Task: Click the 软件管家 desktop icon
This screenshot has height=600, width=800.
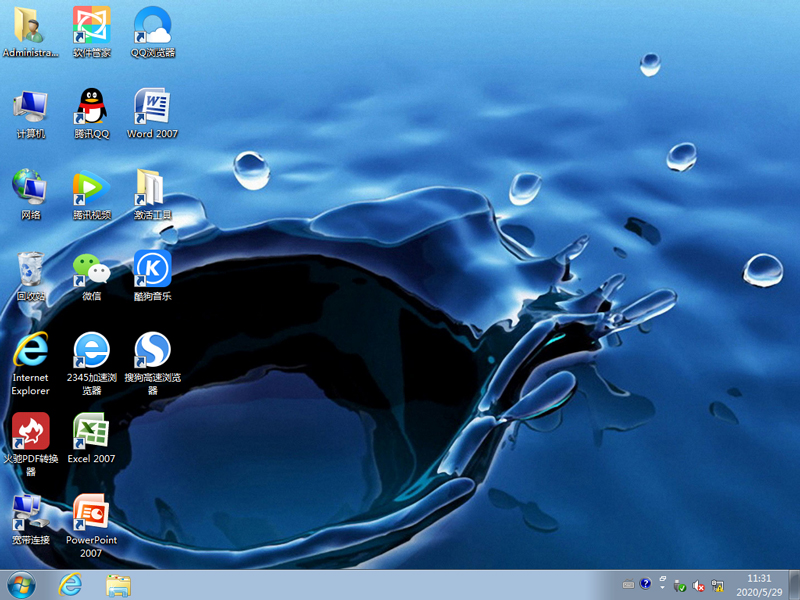Action: 92,27
